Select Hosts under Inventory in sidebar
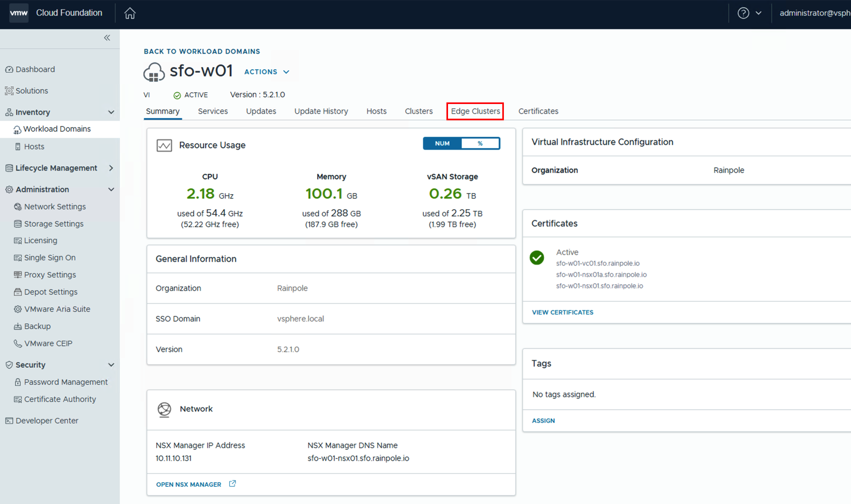Screen dimensions: 851x504 pos(34,147)
